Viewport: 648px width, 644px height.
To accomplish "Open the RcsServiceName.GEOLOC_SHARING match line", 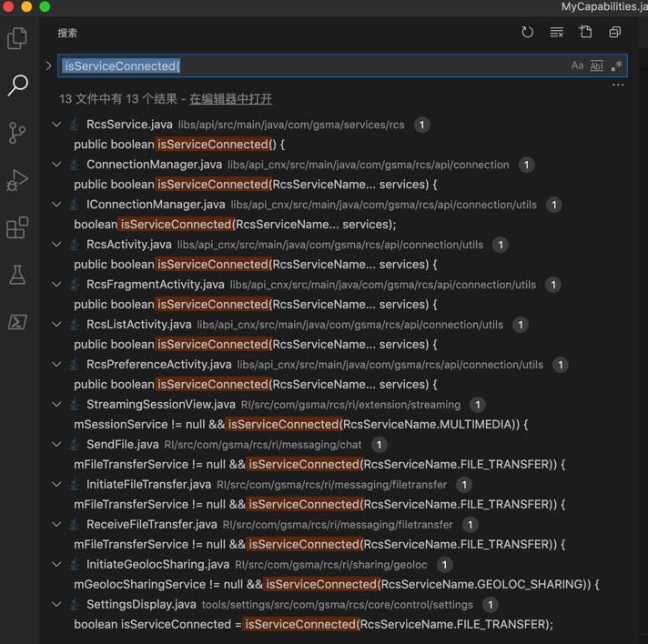I will pyautogui.click(x=337, y=585).
